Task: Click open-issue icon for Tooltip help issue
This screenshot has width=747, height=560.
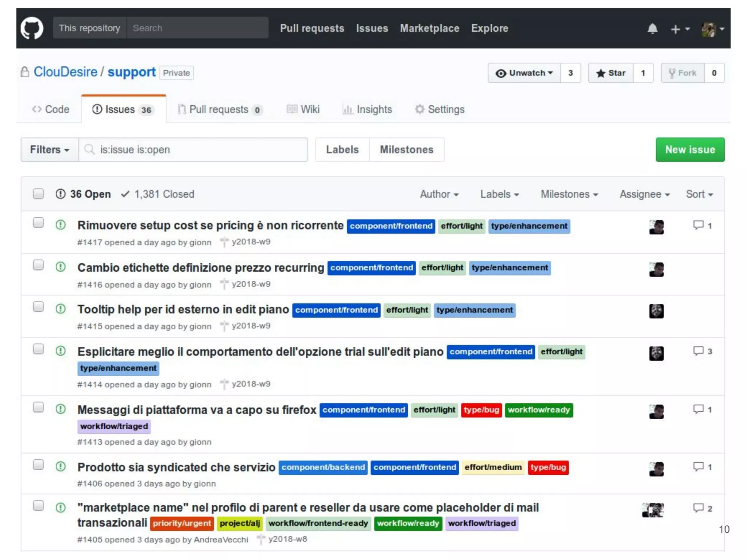Action: pyautogui.click(x=61, y=309)
